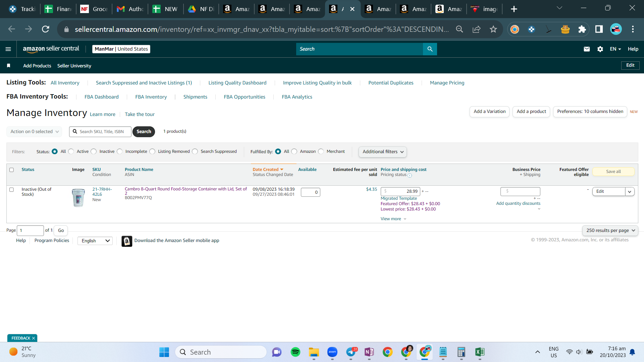Viewport: 644px width, 362px height.
Task: Click the price field showing 28.99
Action: click(x=400, y=191)
